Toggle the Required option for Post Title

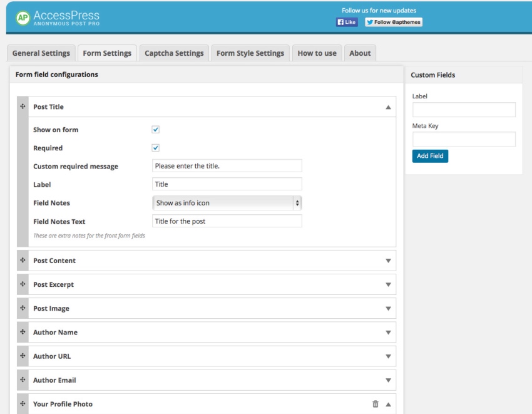[155, 148]
